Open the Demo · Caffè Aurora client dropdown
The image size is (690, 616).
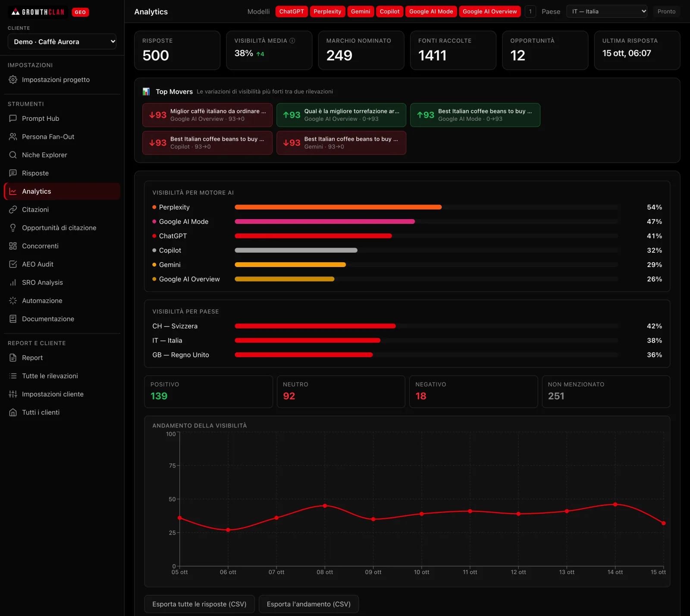pos(62,42)
